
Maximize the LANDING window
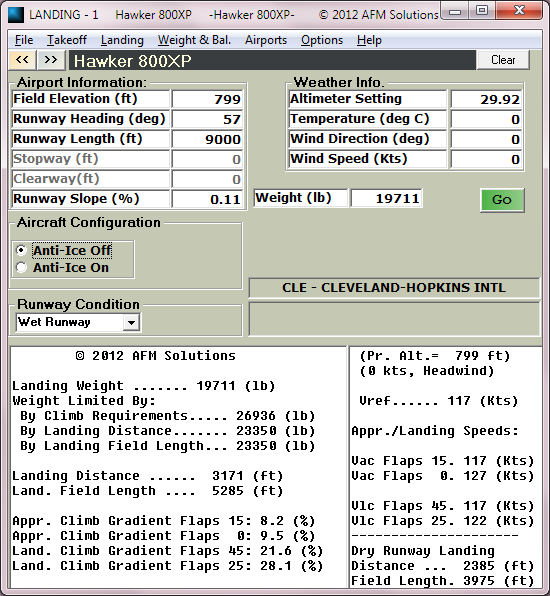[482, 11]
